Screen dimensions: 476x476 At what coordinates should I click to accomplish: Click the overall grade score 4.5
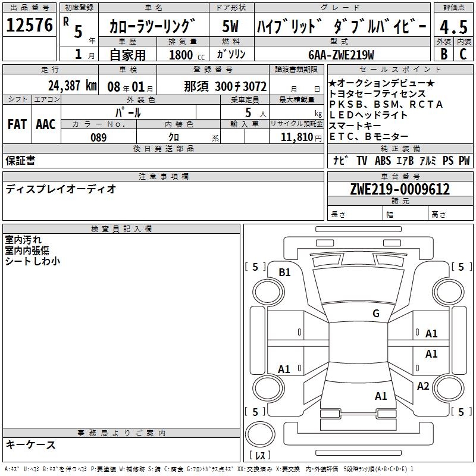pos(454,27)
